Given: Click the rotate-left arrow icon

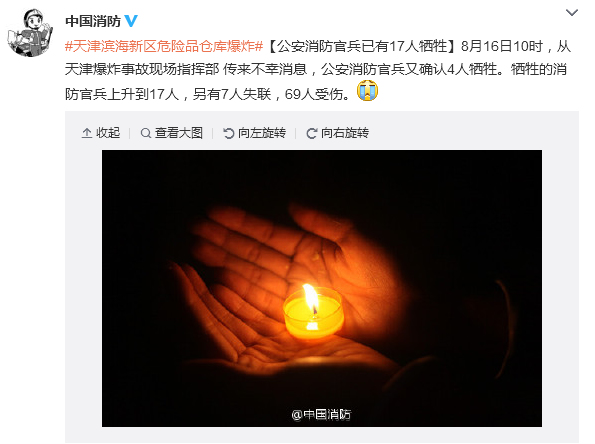Looking at the screenshot, I should click(x=228, y=133).
